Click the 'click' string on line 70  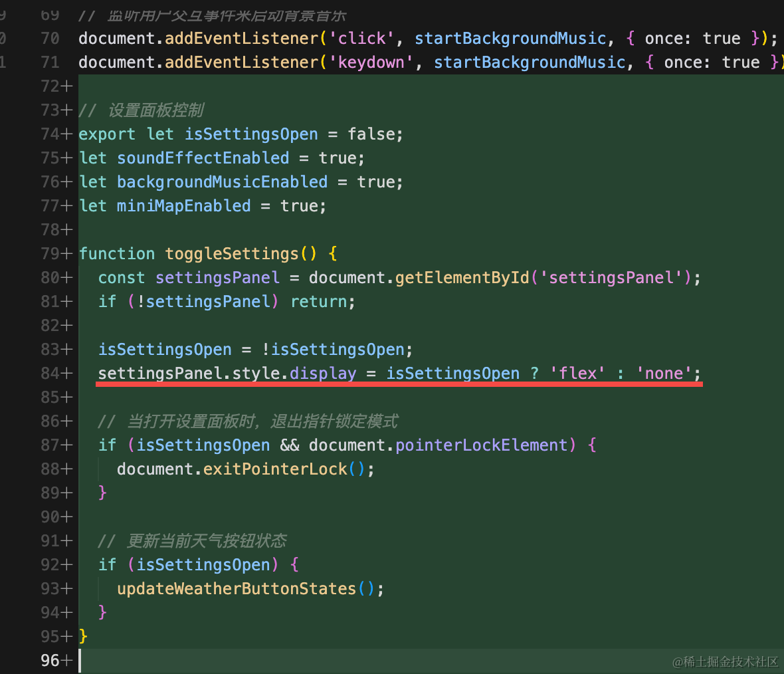[x=362, y=39]
